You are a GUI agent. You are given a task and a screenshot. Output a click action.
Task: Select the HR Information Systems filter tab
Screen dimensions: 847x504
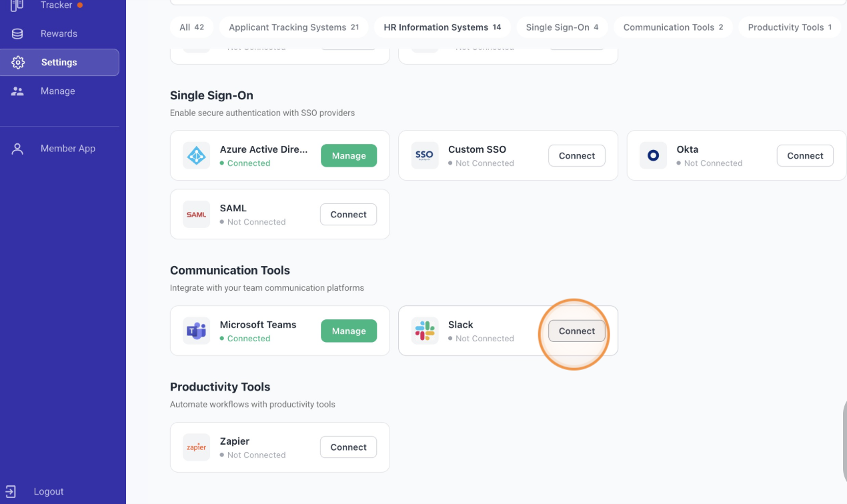[x=442, y=27]
